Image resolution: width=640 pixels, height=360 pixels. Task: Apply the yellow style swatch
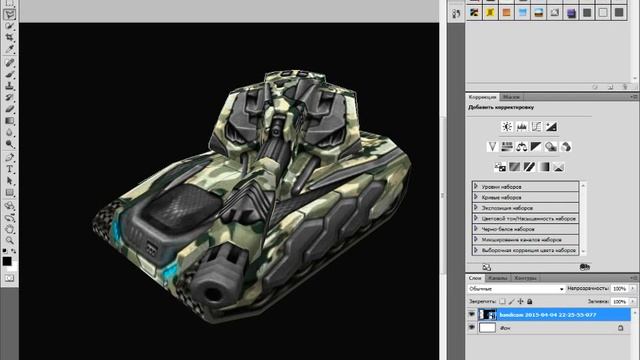click(x=490, y=13)
